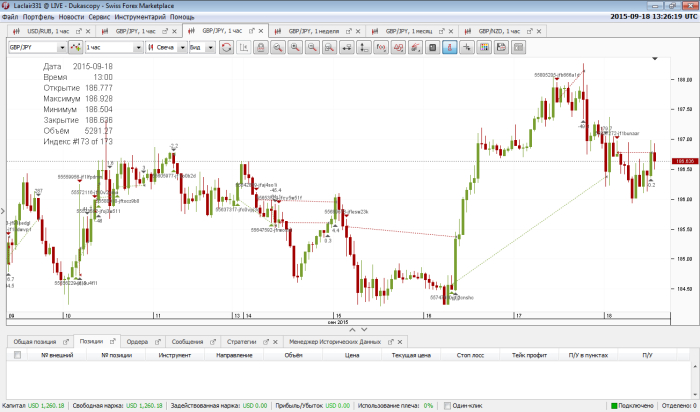The image size is (700, 412).
Task: Undock the GBP/NZD chart tab
Action: (529, 31)
